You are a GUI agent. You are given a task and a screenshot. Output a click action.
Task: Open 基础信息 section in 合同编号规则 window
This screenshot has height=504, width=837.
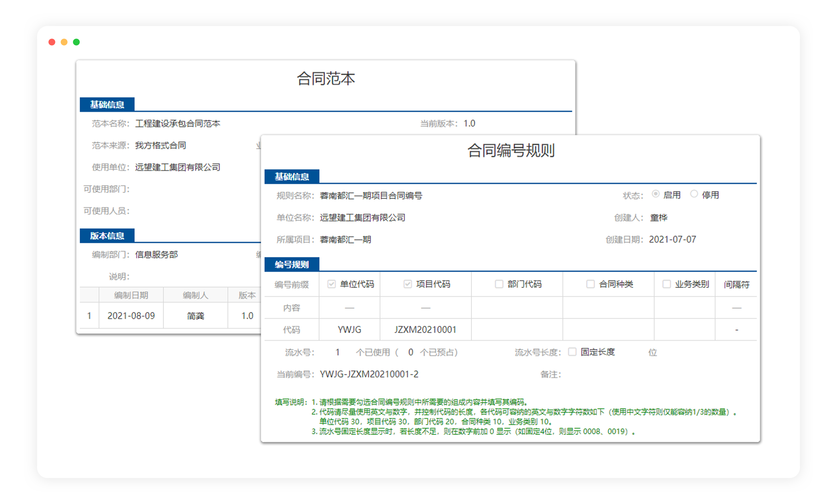pyautogui.click(x=292, y=176)
